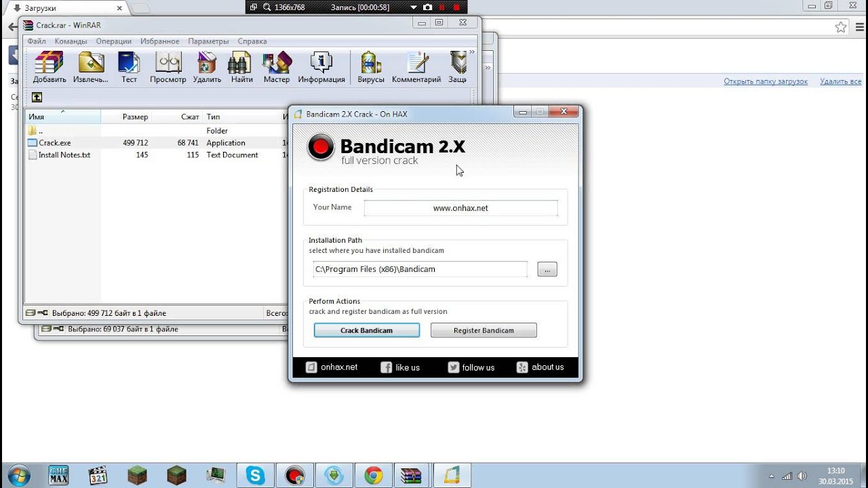Click the 'like us' Facebook icon link
The height and width of the screenshot is (488, 868).
pos(400,367)
